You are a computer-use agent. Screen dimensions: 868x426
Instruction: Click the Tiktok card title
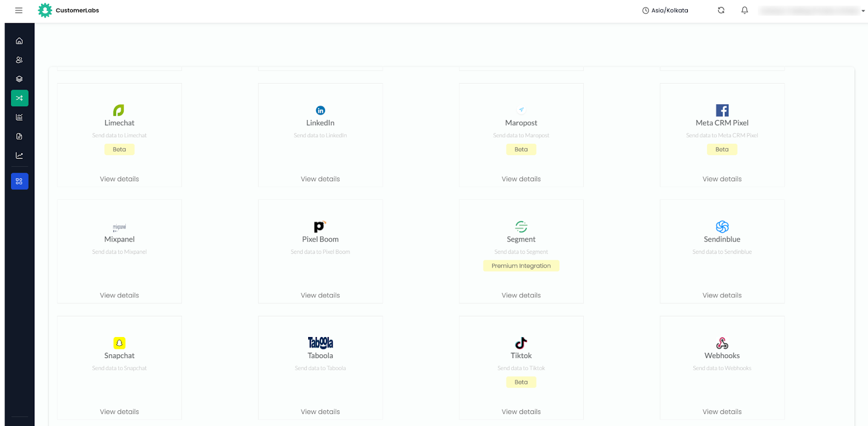[521, 356]
